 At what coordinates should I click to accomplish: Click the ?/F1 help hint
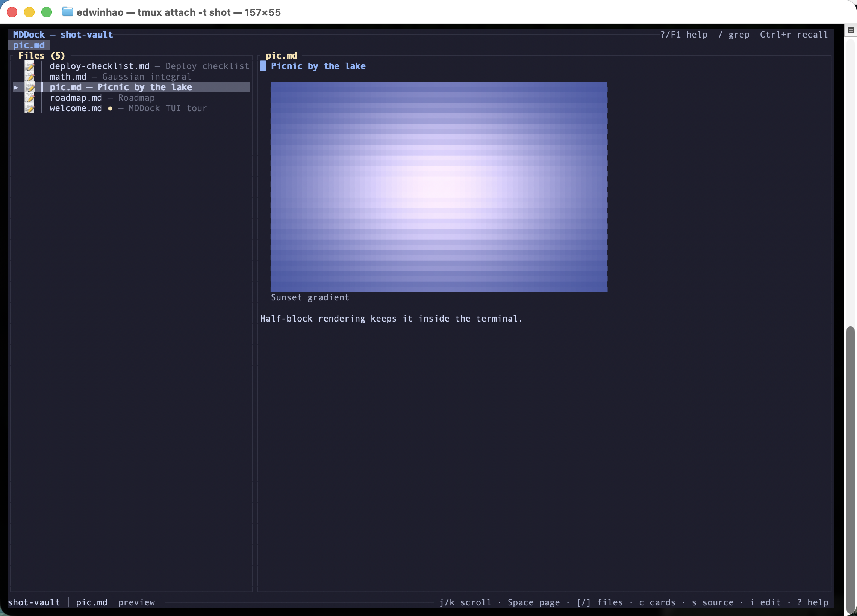(684, 35)
